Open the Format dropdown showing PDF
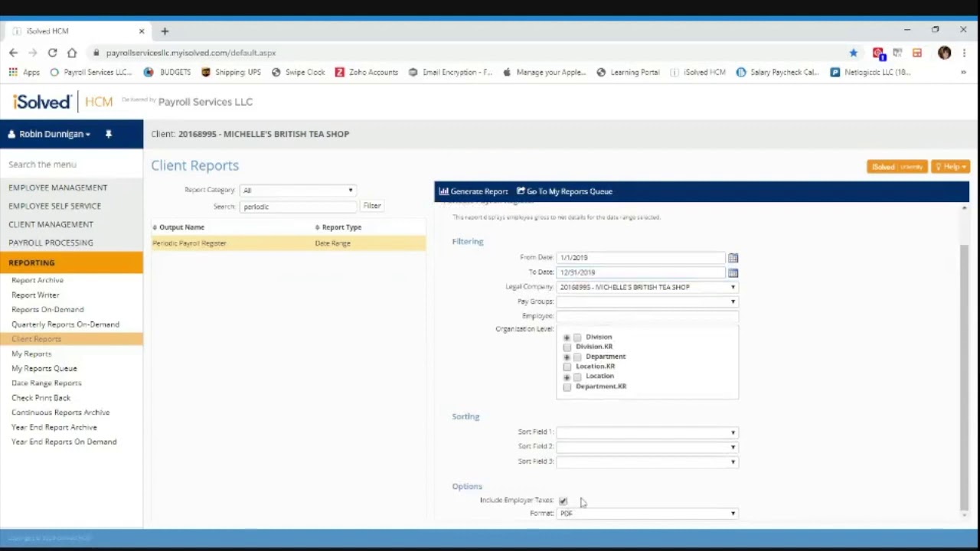Image resolution: width=980 pixels, height=551 pixels. [648, 514]
